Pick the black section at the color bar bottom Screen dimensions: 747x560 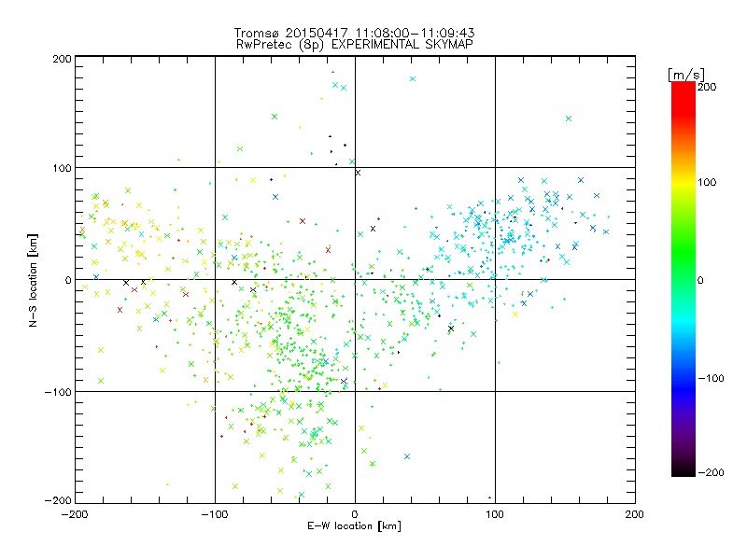pos(684,469)
